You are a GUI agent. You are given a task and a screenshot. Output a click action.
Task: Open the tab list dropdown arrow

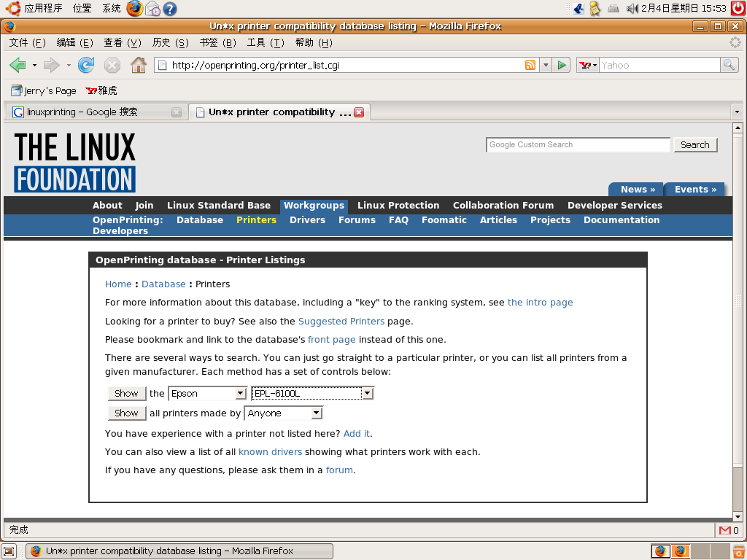(x=737, y=112)
